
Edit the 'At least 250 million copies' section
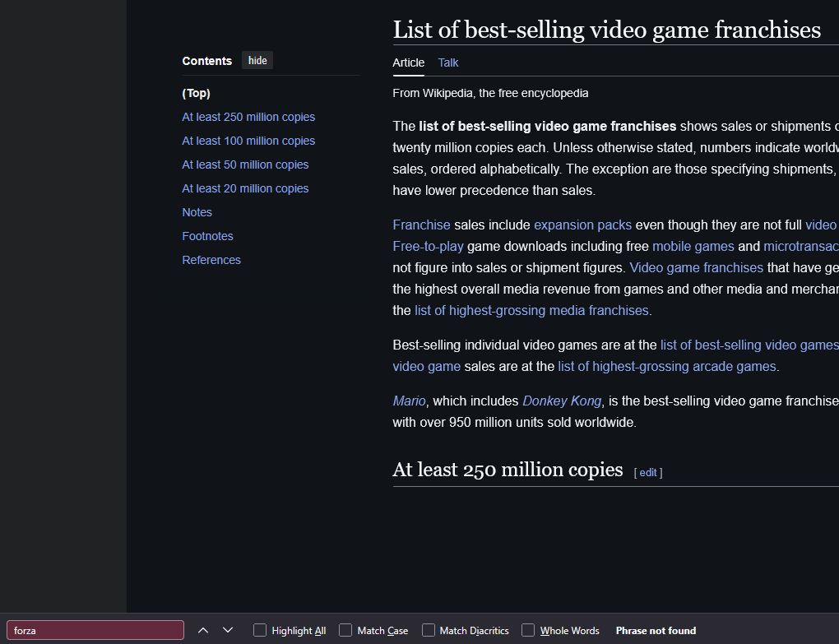pos(648,472)
